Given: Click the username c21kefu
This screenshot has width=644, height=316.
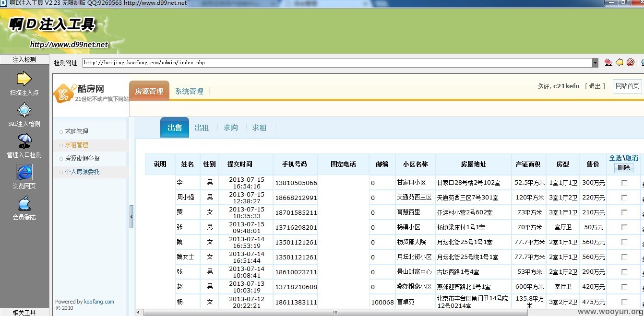Looking at the screenshot, I should click(x=566, y=86).
